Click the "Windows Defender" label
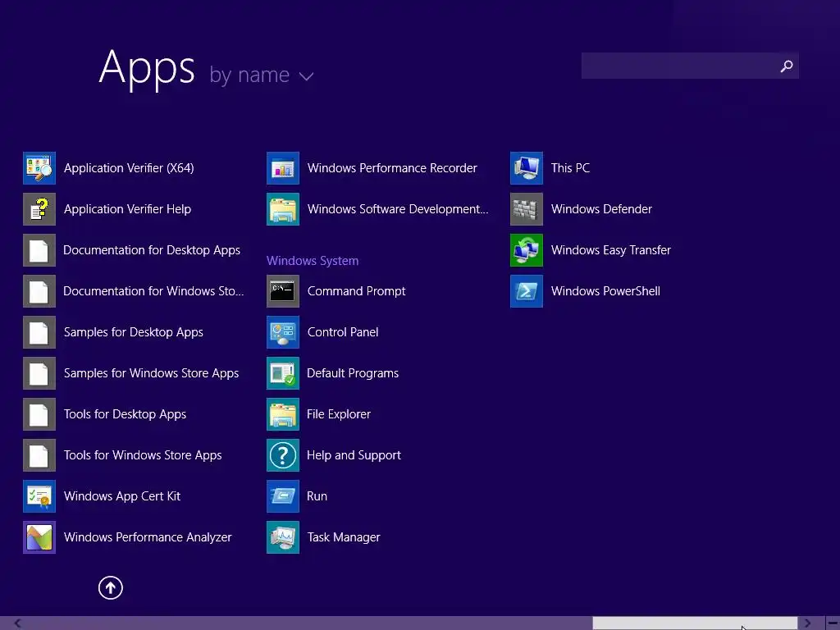The height and width of the screenshot is (630, 840). pyautogui.click(x=601, y=209)
